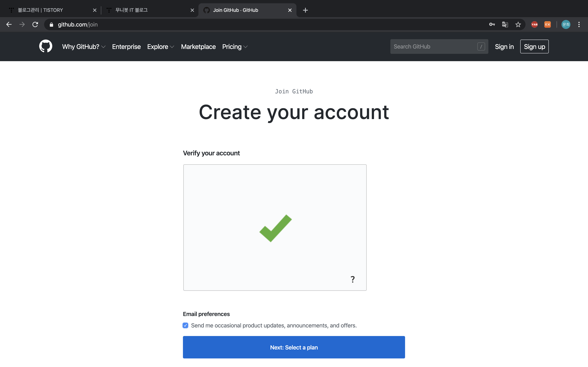The width and height of the screenshot is (588, 367).
Task: Click the red YAB extension icon
Action: [x=534, y=24]
